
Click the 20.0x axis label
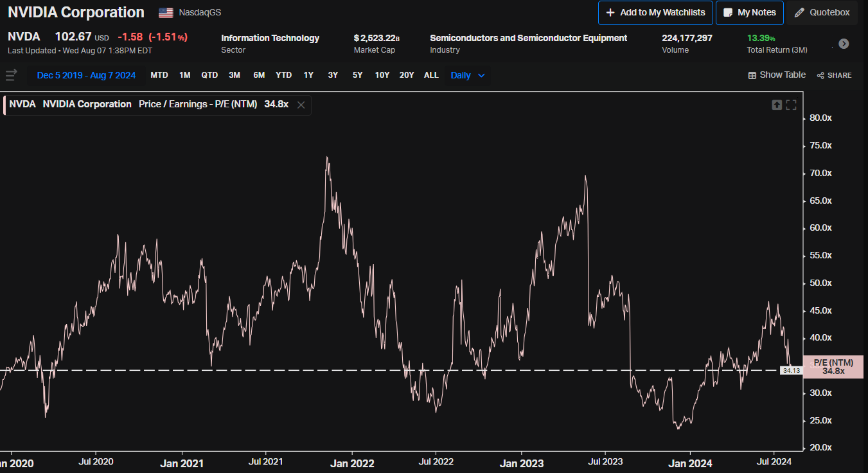(x=821, y=447)
